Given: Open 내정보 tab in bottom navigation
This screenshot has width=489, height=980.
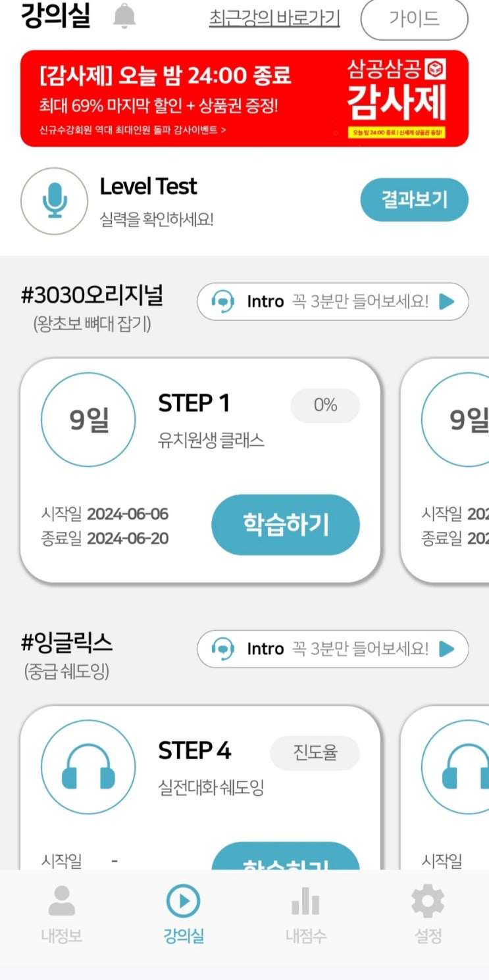Looking at the screenshot, I should point(61,914).
